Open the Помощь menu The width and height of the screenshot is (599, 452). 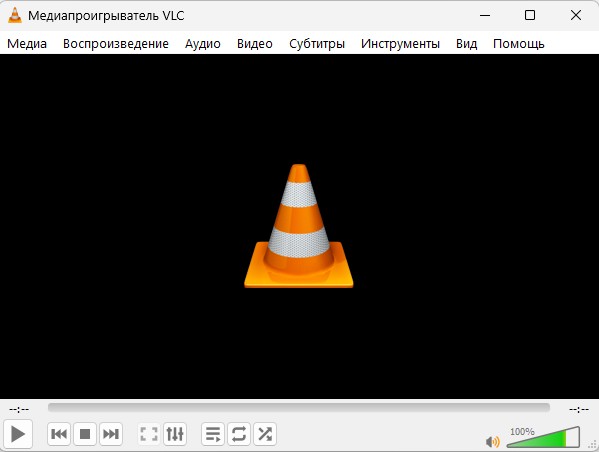519,44
